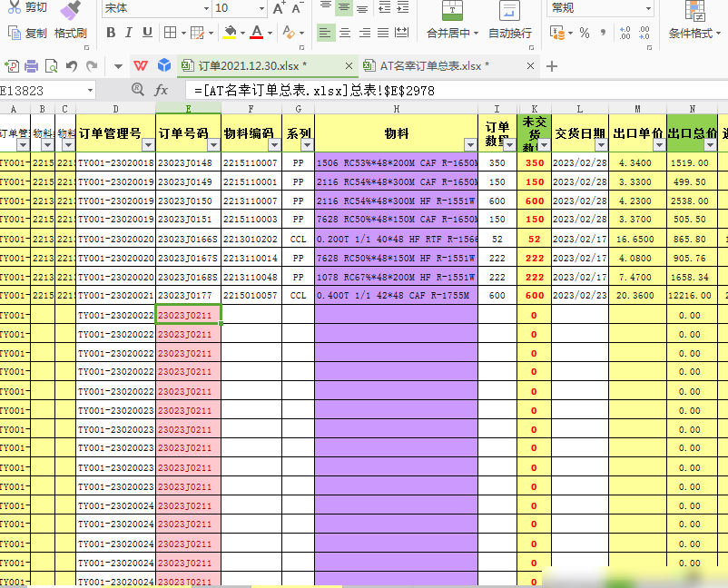
Task: Toggle italic formatting
Action: [129, 33]
